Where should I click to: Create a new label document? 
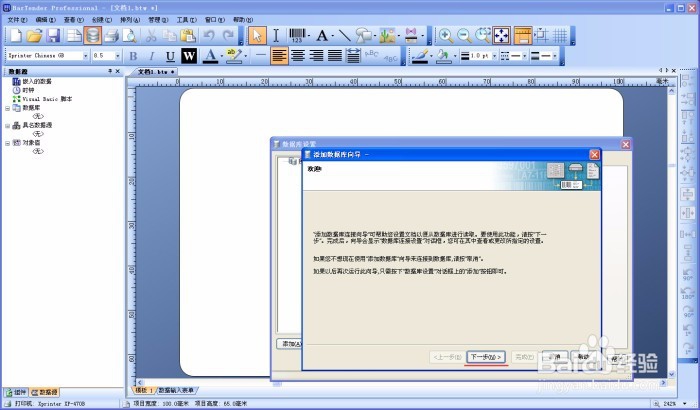(16, 35)
